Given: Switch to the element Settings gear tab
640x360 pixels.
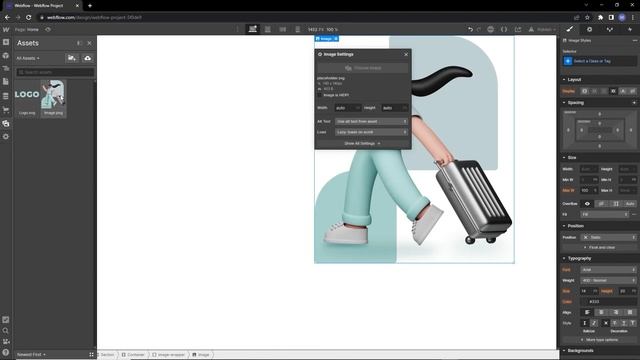Looking at the screenshot, I should (x=589, y=29).
